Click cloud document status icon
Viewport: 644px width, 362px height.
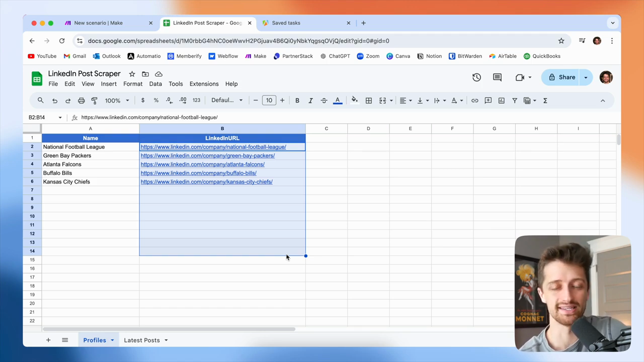point(158,74)
